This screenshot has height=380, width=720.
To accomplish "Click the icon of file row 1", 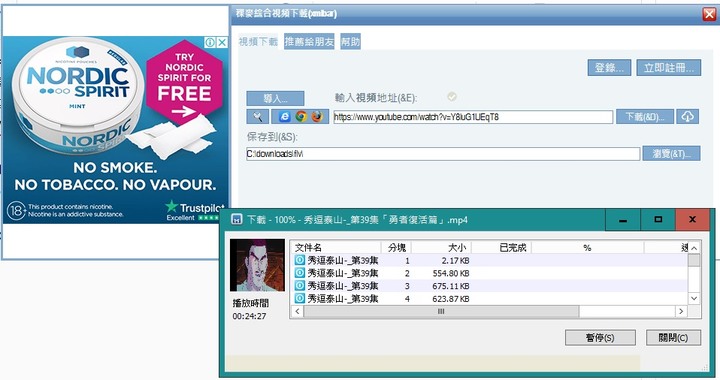I will 299,260.
